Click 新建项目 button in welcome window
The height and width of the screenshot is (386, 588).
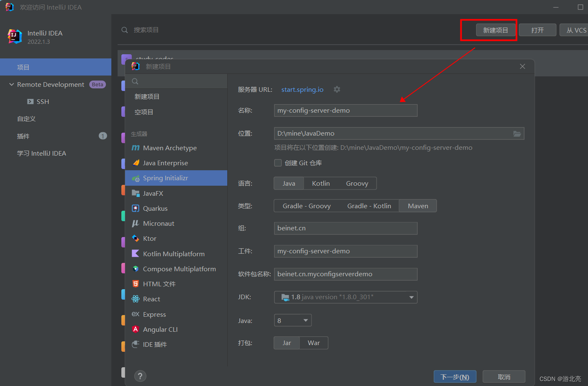(495, 30)
